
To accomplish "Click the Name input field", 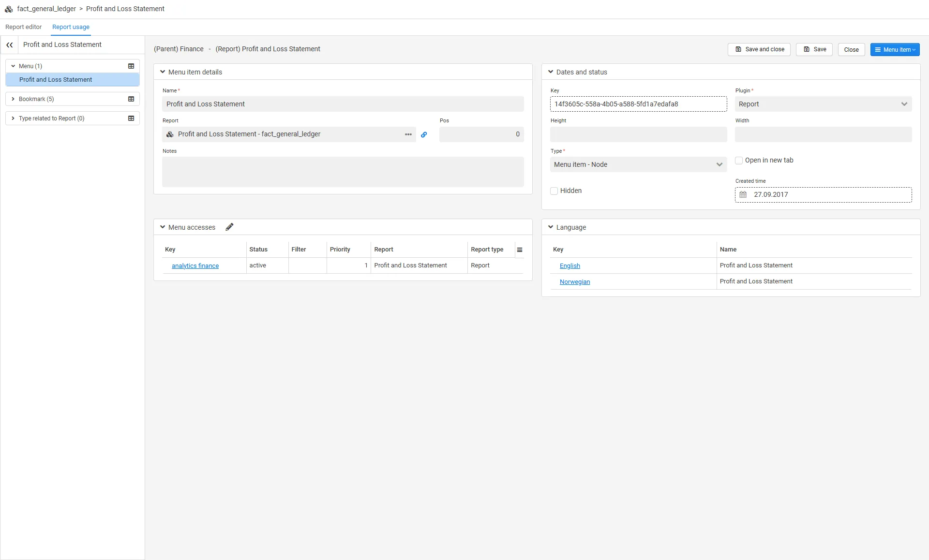I will click(x=343, y=104).
